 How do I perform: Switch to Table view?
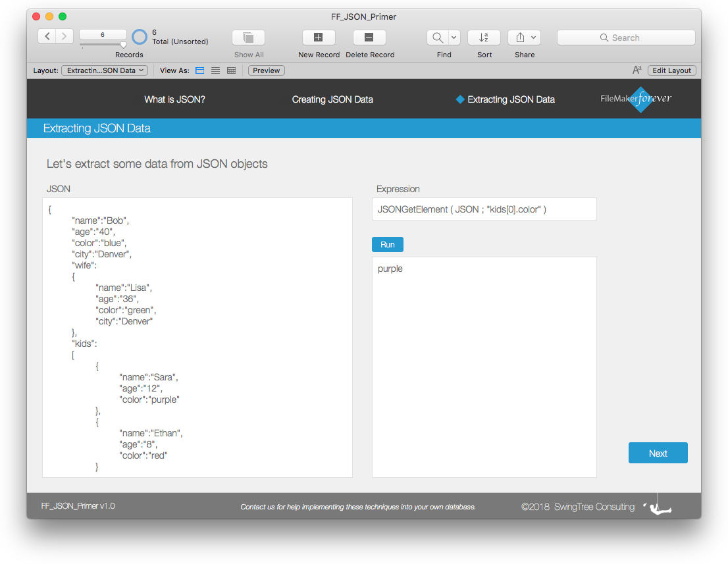(231, 70)
